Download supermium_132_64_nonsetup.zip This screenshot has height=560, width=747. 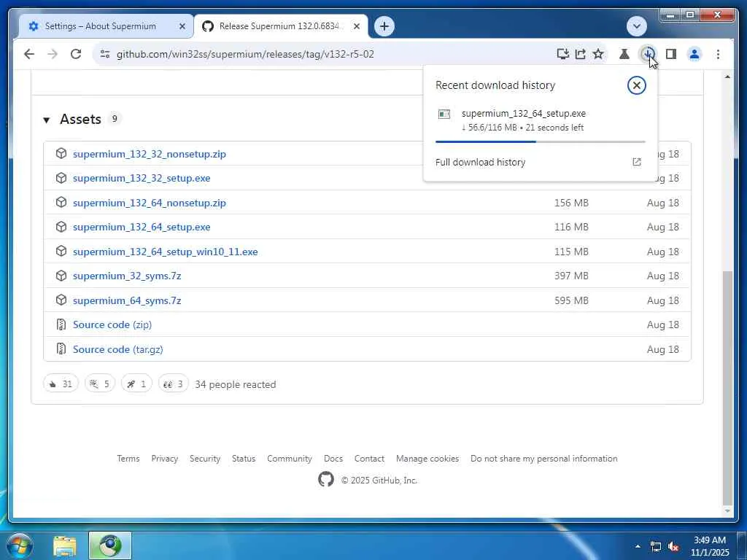(149, 203)
